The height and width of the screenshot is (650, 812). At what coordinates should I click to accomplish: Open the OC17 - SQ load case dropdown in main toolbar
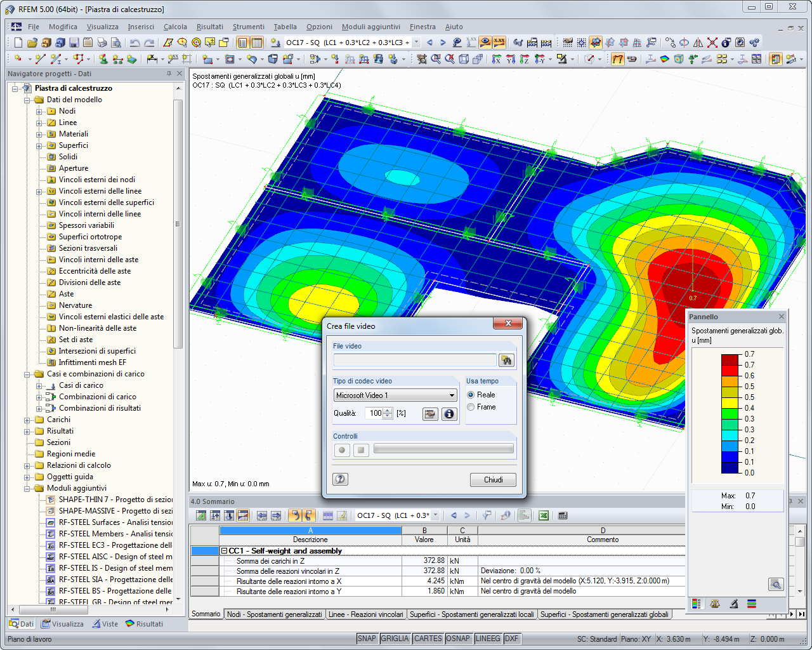point(416,43)
